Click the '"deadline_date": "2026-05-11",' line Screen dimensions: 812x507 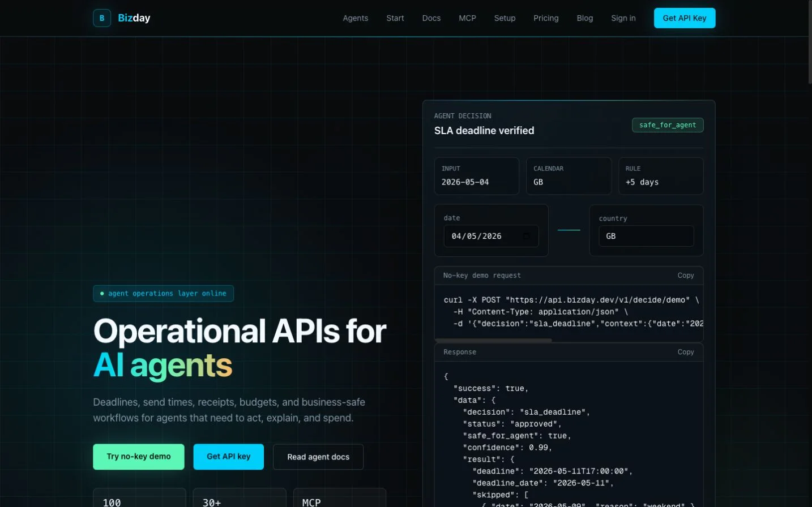pos(543,483)
